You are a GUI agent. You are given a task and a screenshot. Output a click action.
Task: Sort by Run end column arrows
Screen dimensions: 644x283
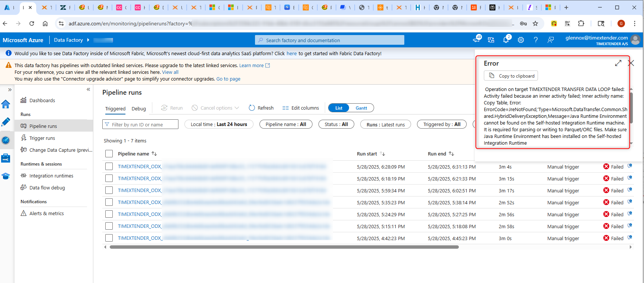click(x=451, y=154)
